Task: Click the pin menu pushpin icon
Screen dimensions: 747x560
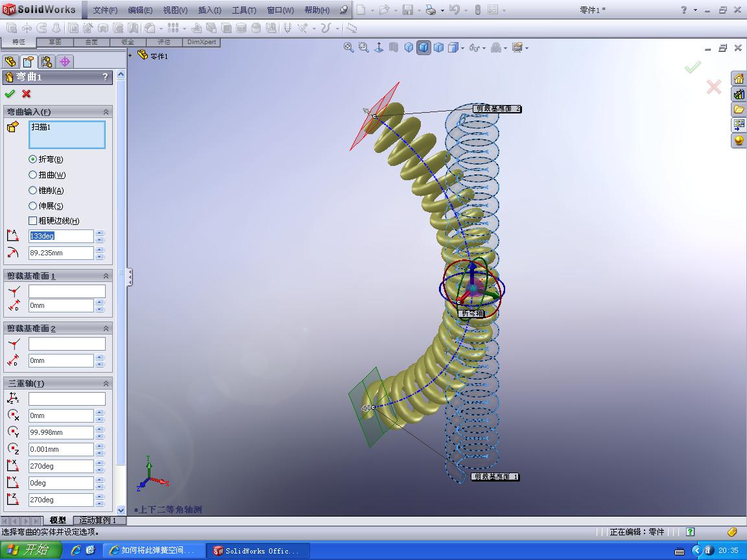Action: [344, 10]
